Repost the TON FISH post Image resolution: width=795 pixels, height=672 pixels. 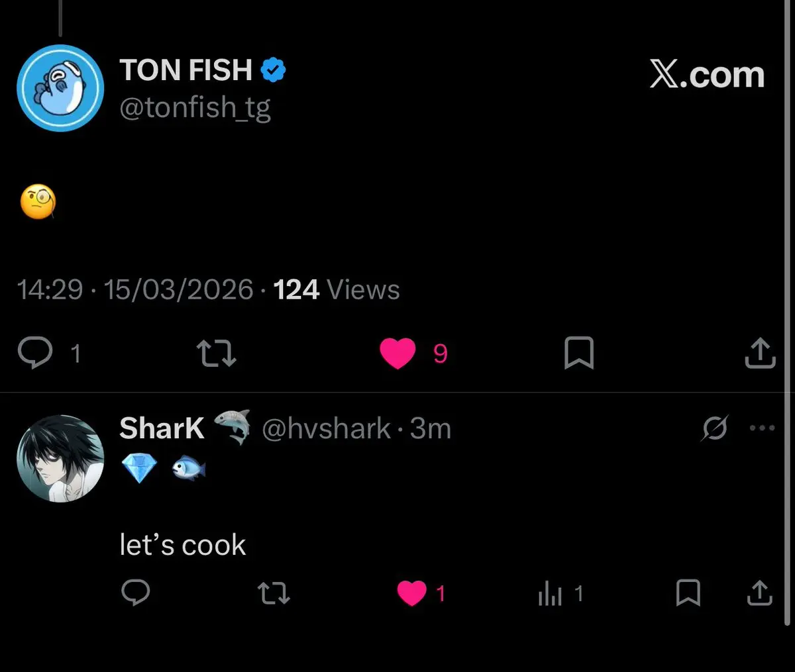[x=217, y=353]
